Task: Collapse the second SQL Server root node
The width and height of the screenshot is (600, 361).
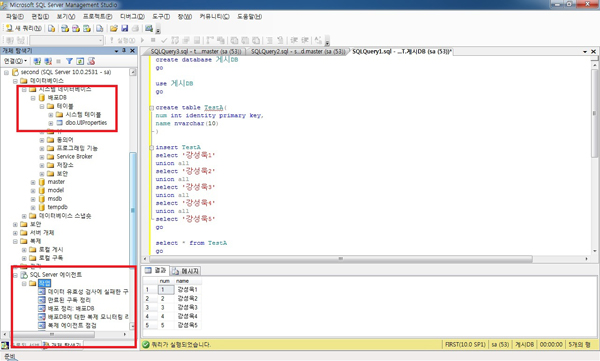Action: click(x=7, y=72)
